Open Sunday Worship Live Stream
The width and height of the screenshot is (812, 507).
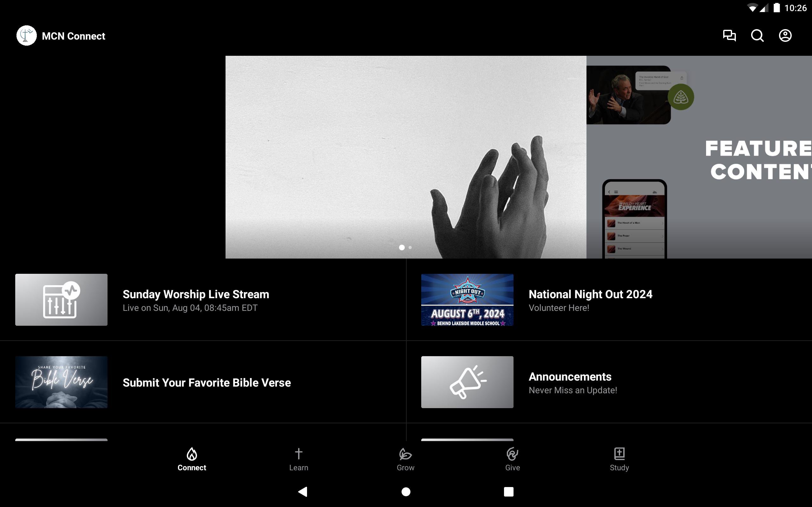196,294
